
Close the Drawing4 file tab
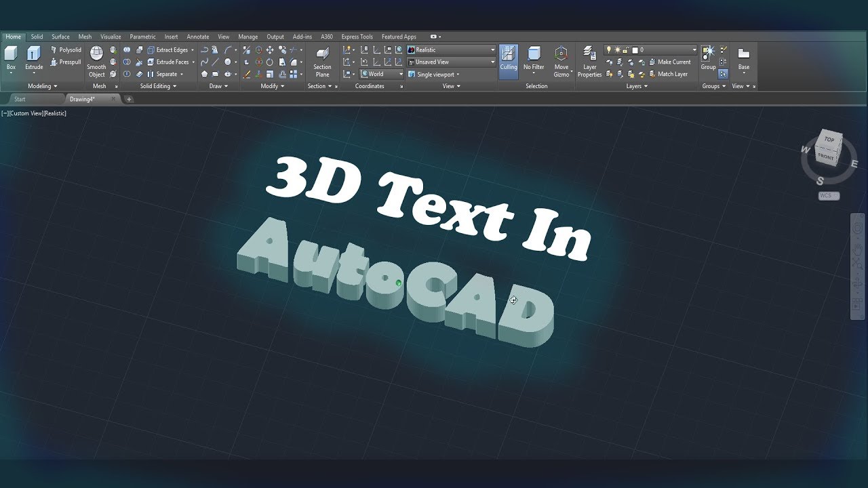click(114, 99)
